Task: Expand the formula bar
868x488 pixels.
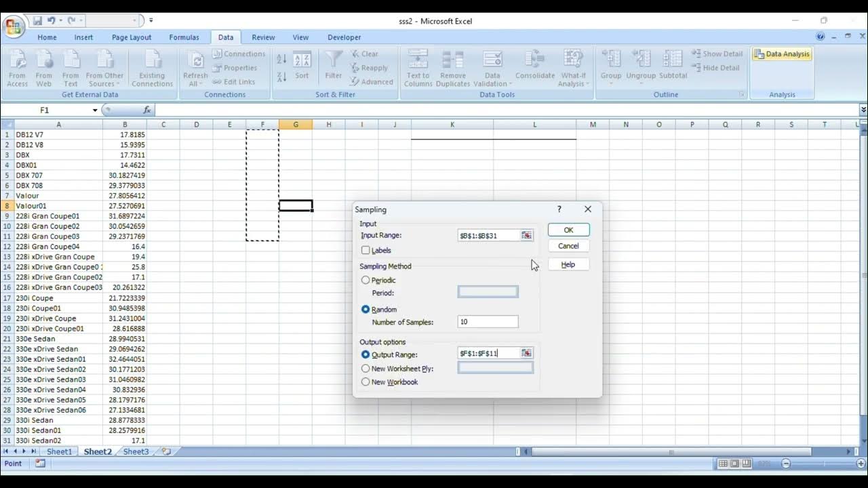Action: [x=863, y=110]
